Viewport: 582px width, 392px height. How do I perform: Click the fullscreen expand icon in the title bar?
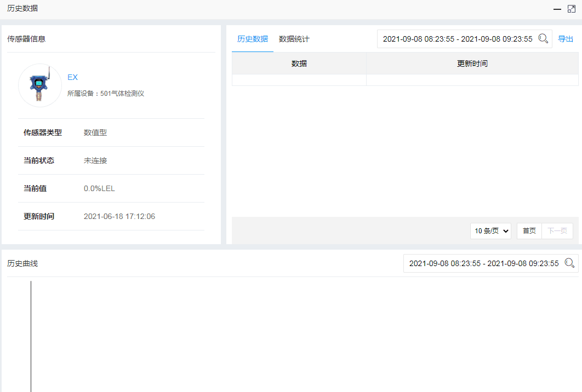[572, 9]
